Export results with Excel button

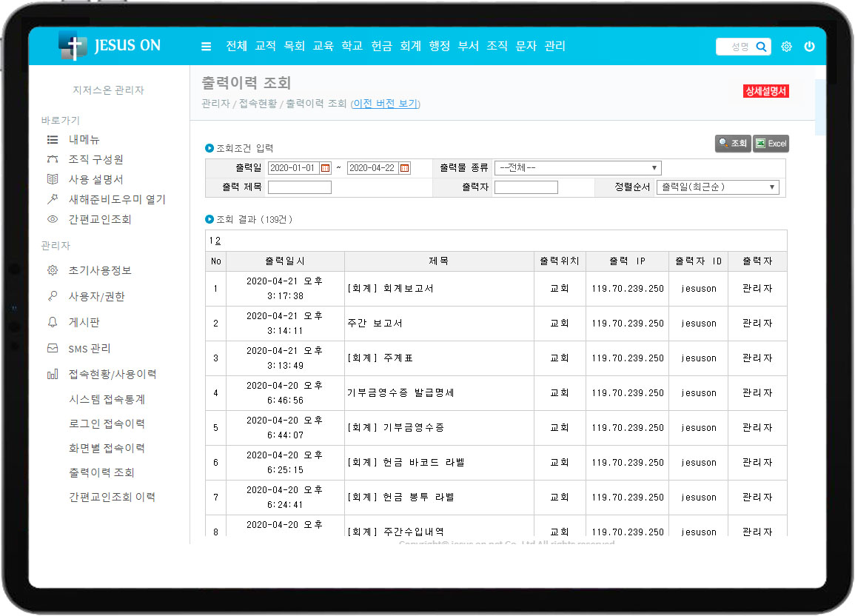pos(771,144)
